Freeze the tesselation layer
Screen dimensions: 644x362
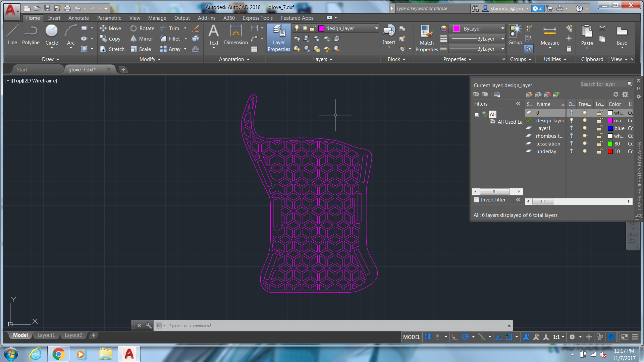tap(585, 143)
